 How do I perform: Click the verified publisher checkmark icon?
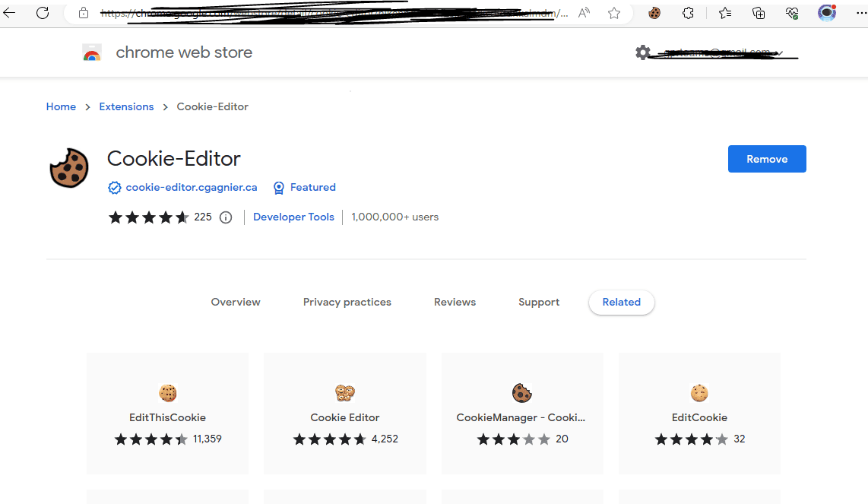click(115, 187)
